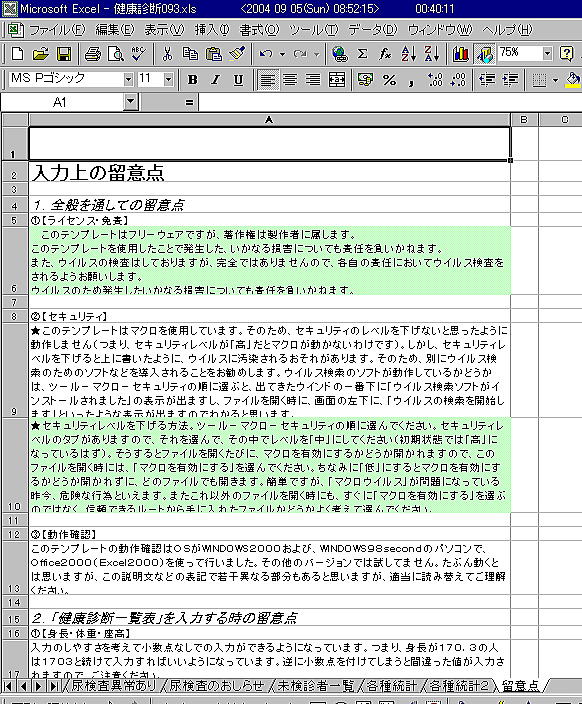Open the ツール(T) menu

pos(313,30)
